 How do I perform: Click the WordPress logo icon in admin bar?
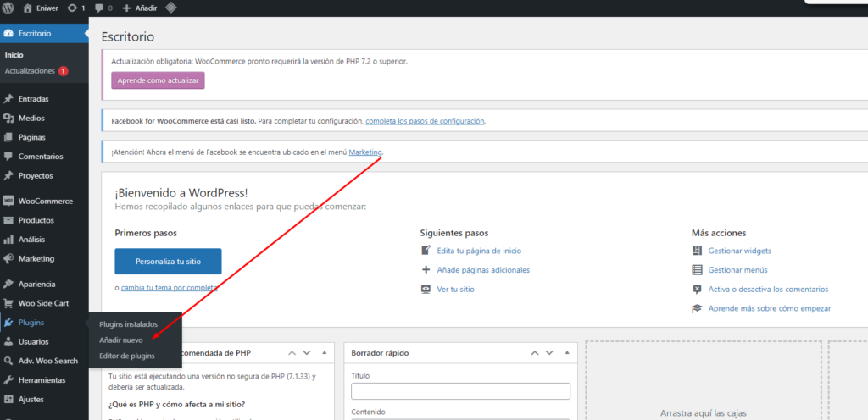click(x=8, y=8)
